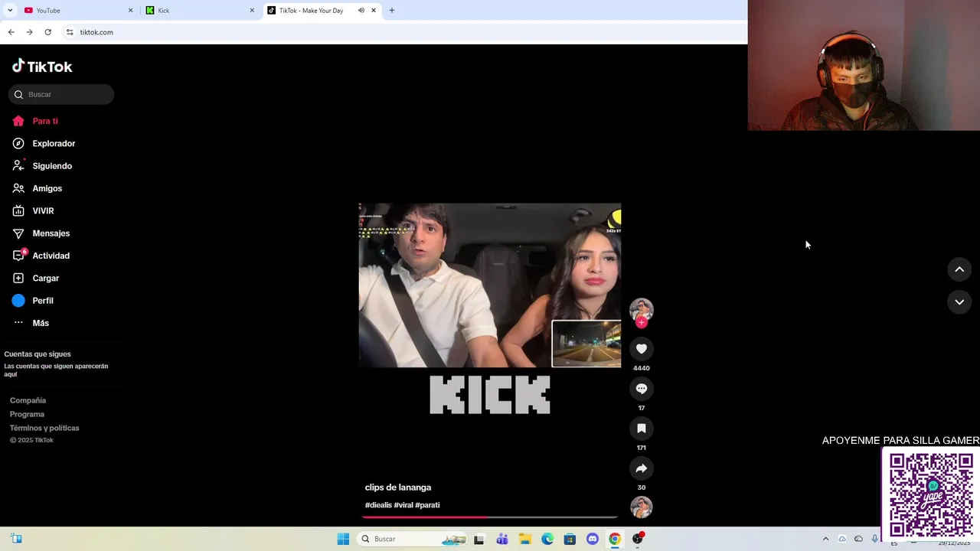The image size is (980, 551).
Task: Click the browser forward arrow
Action: coord(29,32)
